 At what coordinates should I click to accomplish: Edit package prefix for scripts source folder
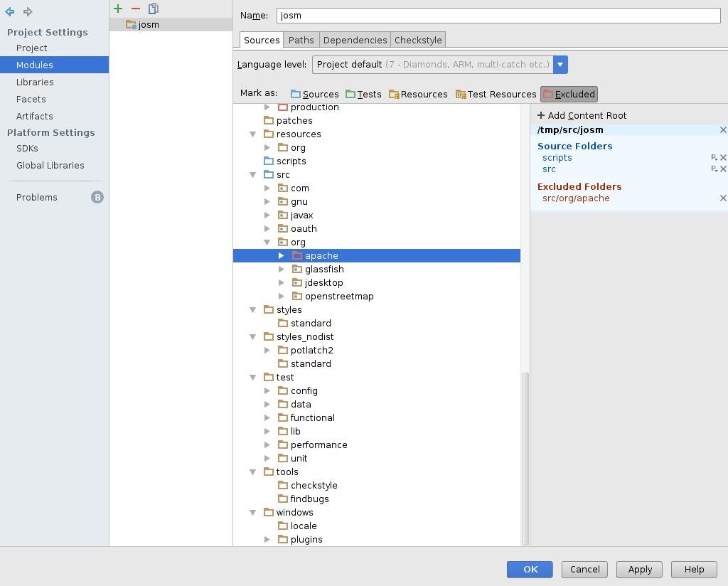point(714,158)
